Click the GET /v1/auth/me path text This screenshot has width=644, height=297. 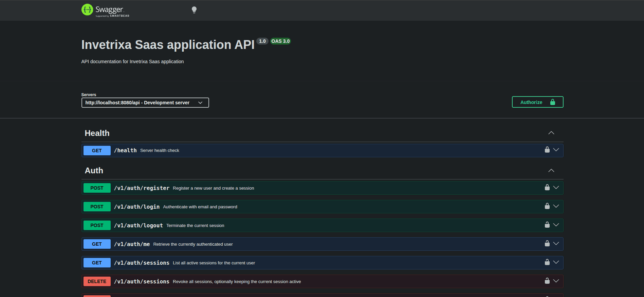132,244
